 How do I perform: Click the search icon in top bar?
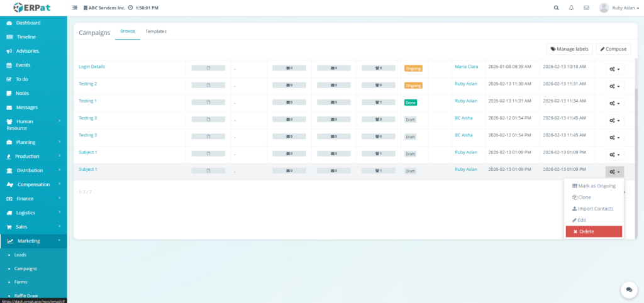(556, 8)
